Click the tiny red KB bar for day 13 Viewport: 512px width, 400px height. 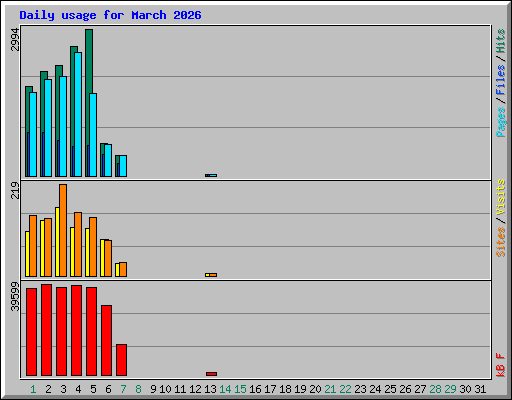pos(211,374)
